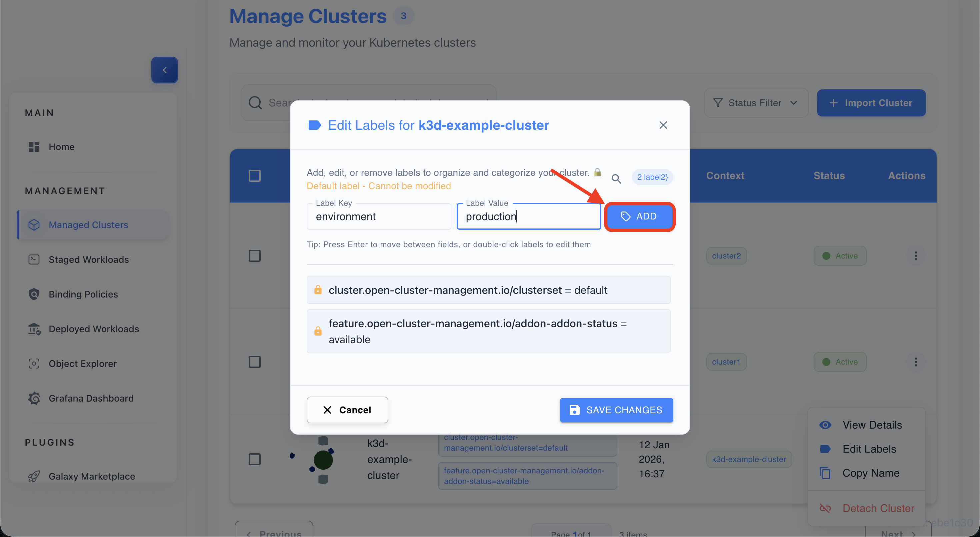Viewport: 980px width, 537px height.
Task: Open the Status Filter dropdown
Action: 756,103
